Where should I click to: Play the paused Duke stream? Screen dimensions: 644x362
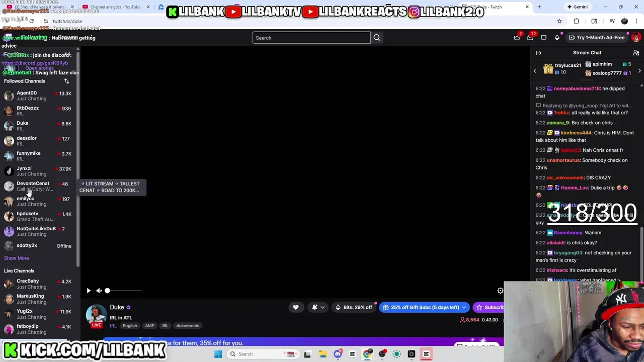89,291
